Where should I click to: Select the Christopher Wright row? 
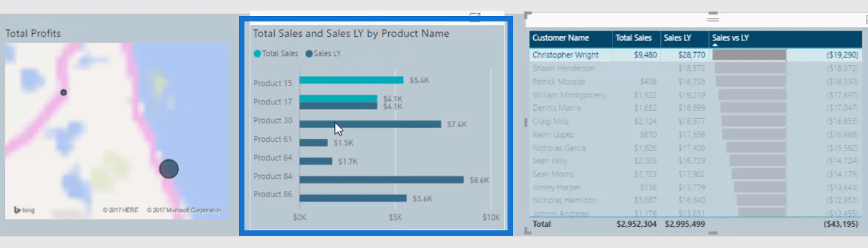coord(695,55)
